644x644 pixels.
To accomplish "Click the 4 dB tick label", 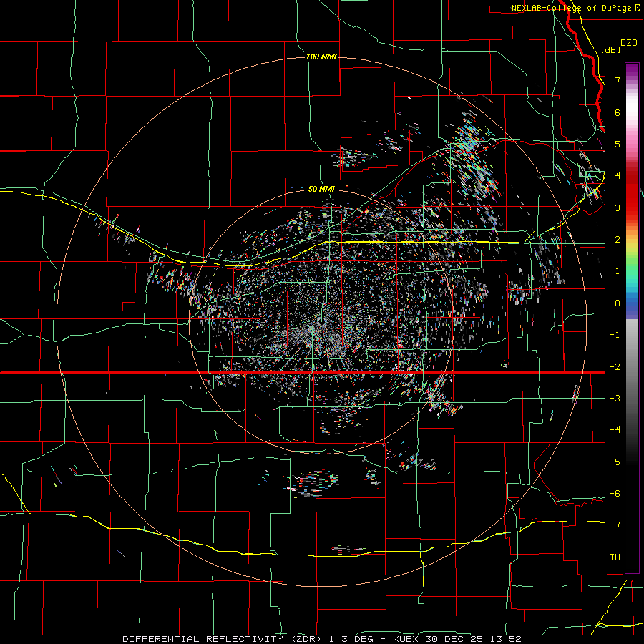I will [618, 176].
